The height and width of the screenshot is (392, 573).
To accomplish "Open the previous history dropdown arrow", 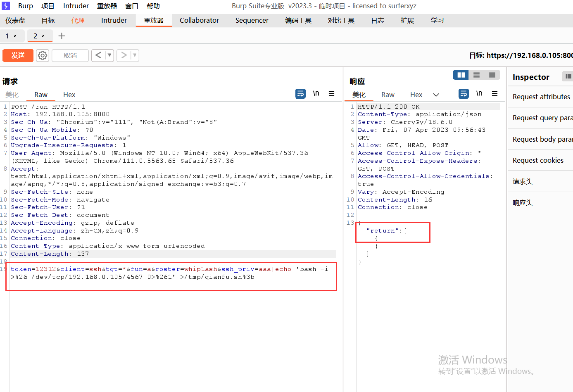I will click(109, 55).
